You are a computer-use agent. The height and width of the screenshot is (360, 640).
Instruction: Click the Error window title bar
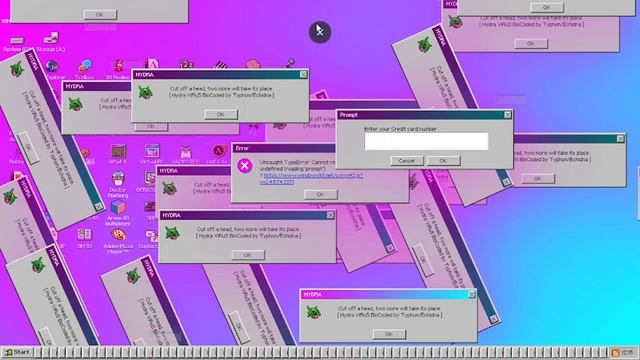click(284, 148)
